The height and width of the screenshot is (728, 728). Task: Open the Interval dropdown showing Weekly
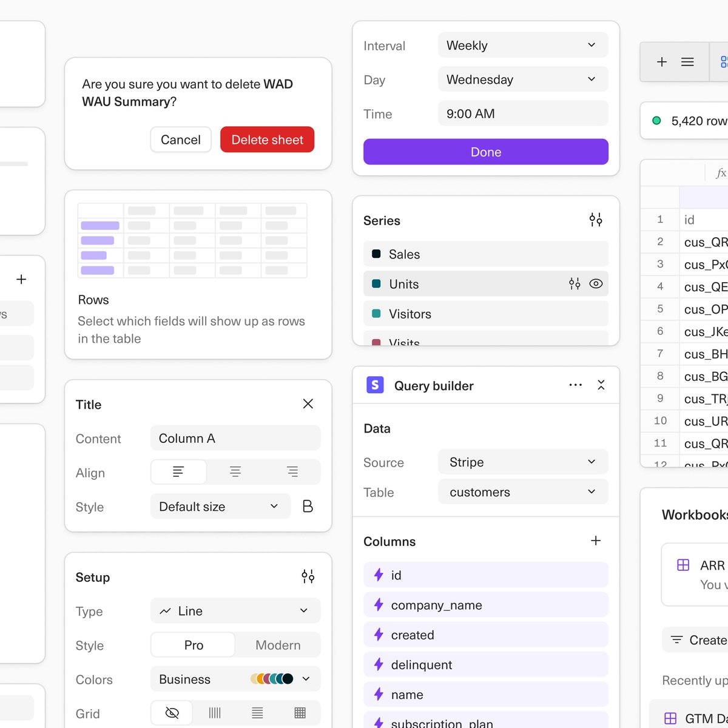(x=523, y=45)
